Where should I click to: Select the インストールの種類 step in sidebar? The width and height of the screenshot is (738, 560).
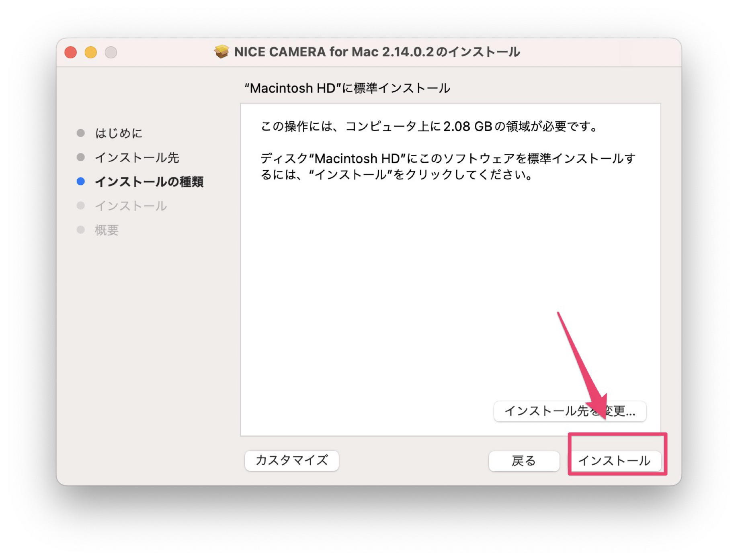pos(149,182)
